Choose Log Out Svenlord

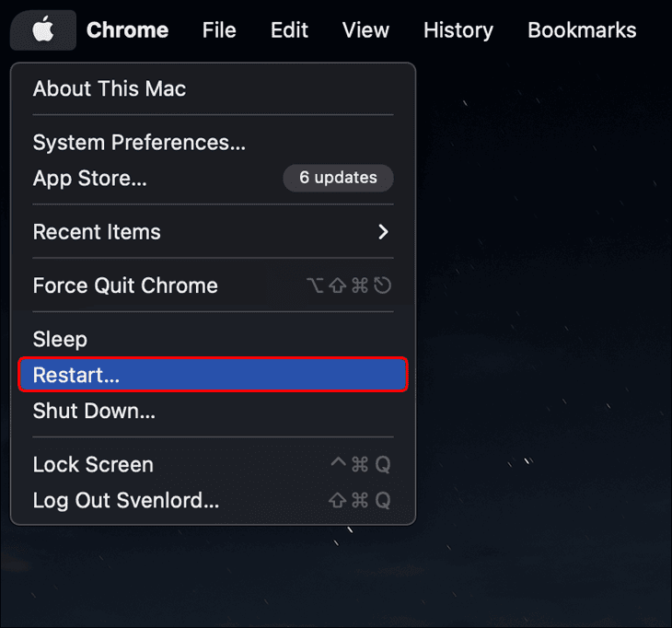click(x=126, y=501)
